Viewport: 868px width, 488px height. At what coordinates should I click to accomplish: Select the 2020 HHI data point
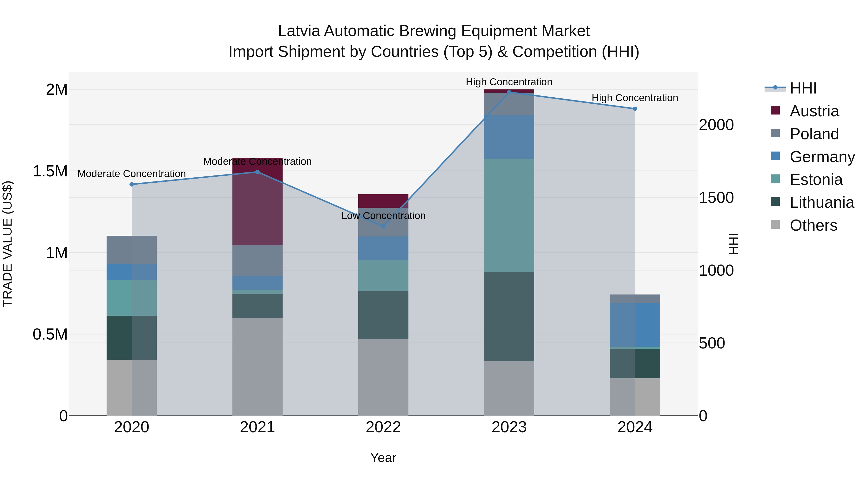[132, 185]
